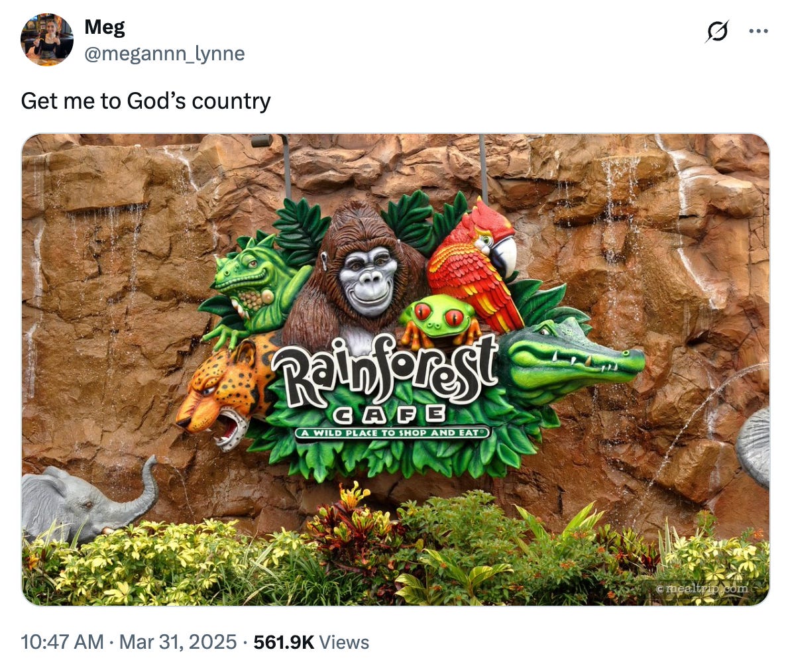Click the 'A Wild Place to Shop and Eat' banner
The height and width of the screenshot is (672, 786).
pos(393,433)
